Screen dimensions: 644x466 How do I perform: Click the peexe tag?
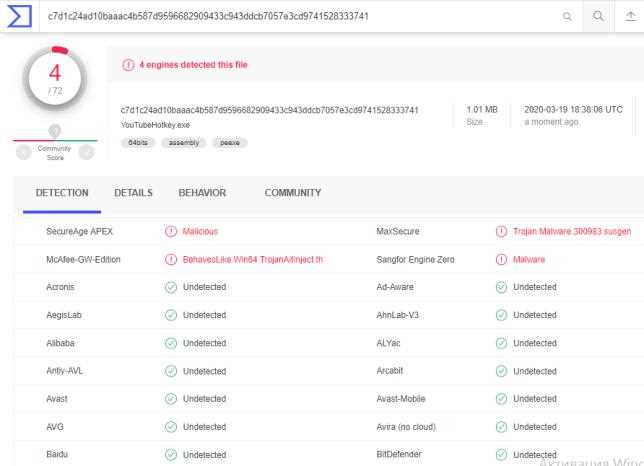(230, 142)
